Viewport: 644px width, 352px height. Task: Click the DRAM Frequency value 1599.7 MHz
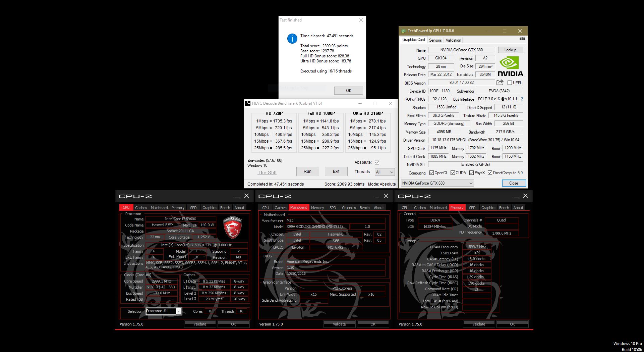476,247
